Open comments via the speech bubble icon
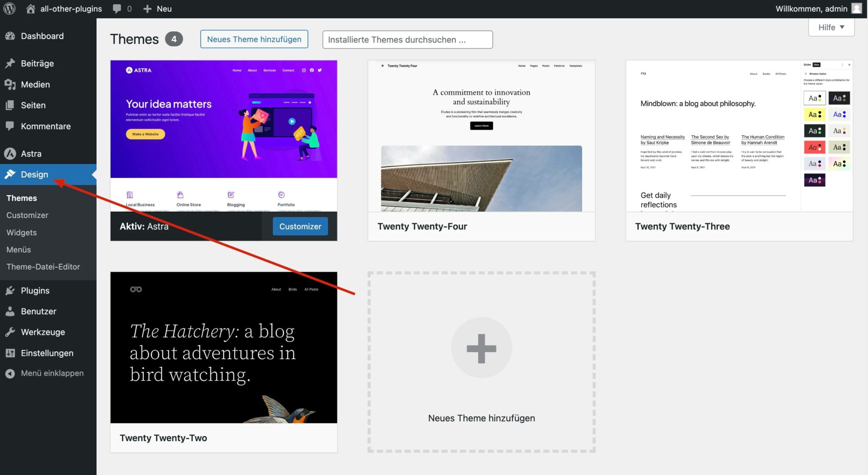 [x=117, y=8]
